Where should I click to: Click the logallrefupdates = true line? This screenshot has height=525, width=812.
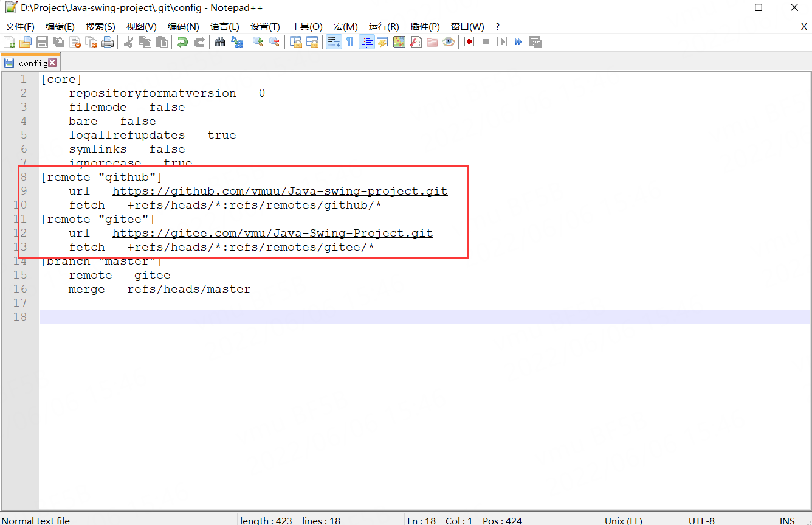pyautogui.click(x=153, y=135)
